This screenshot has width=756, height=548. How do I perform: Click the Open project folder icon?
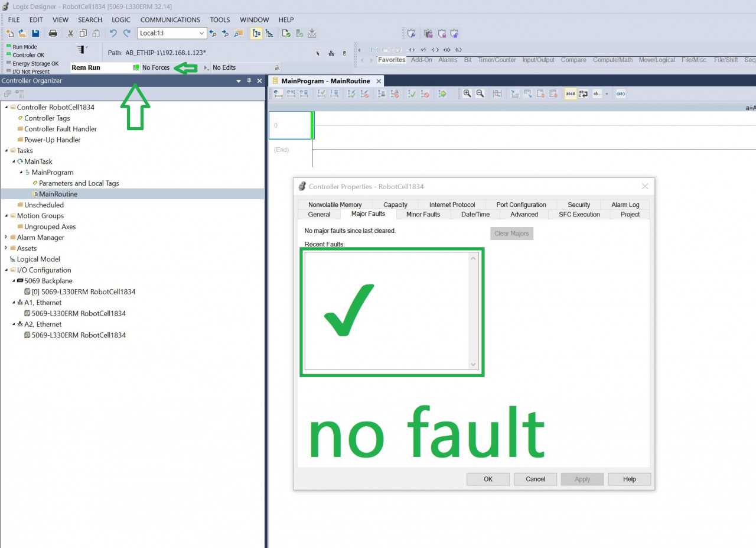[22, 34]
